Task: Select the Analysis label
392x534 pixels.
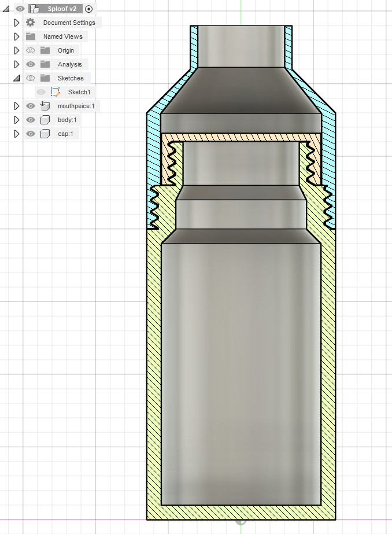Action: point(70,64)
